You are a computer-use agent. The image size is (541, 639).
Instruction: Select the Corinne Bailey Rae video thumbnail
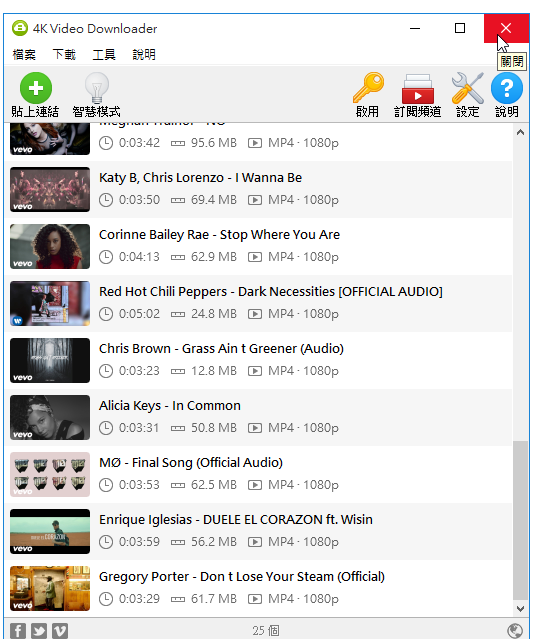(x=50, y=246)
